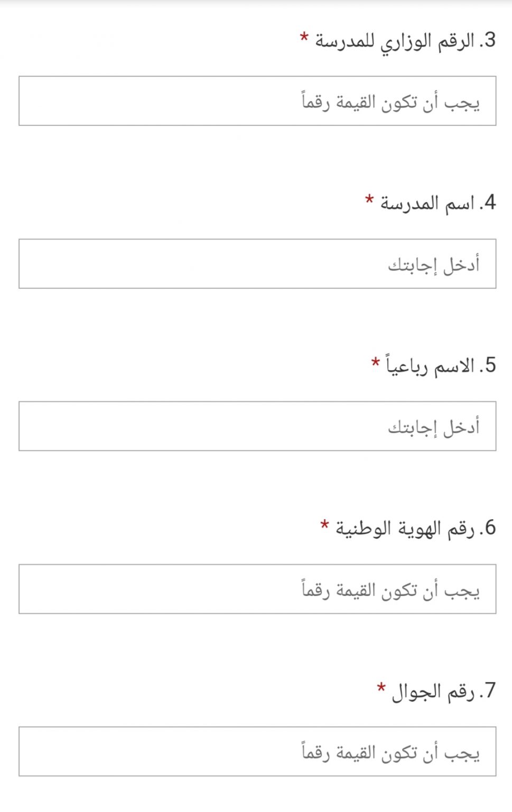Click the question number 5
The width and height of the screenshot is (512, 812).
point(488,365)
